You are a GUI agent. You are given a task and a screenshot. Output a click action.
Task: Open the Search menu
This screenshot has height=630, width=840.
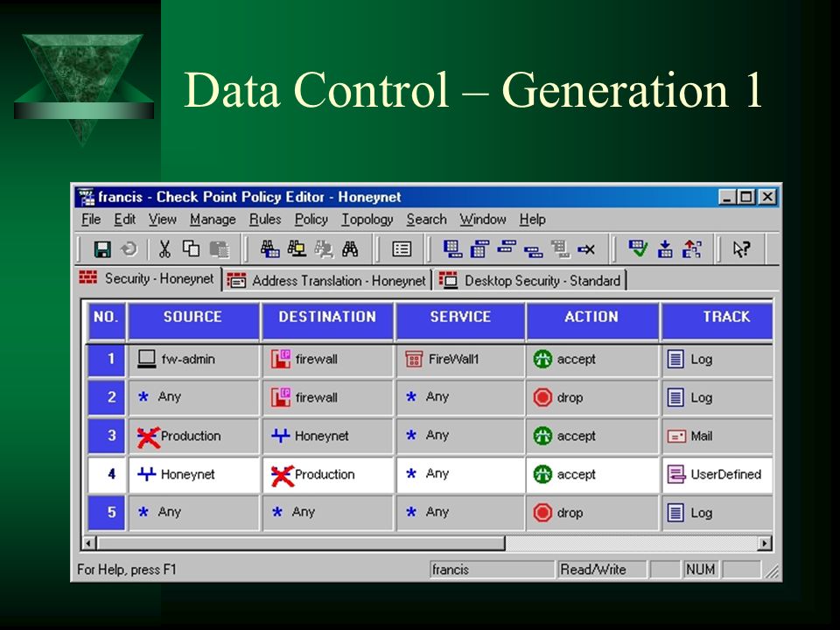(426, 220)
